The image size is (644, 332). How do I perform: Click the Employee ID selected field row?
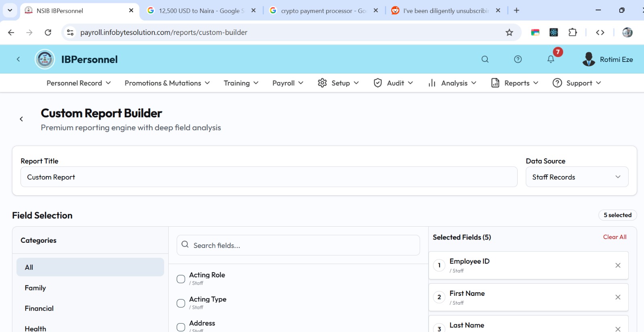(x=528, y=265)
